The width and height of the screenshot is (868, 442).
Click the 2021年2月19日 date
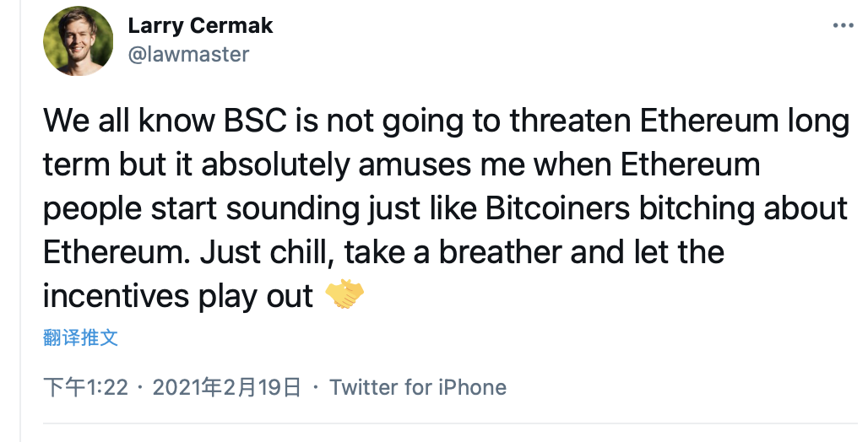[227, 387]
